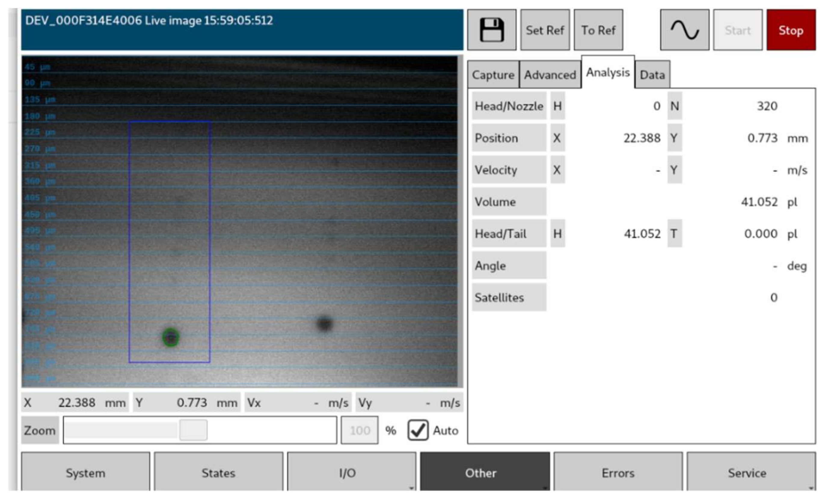Open the Errors section

618,473
